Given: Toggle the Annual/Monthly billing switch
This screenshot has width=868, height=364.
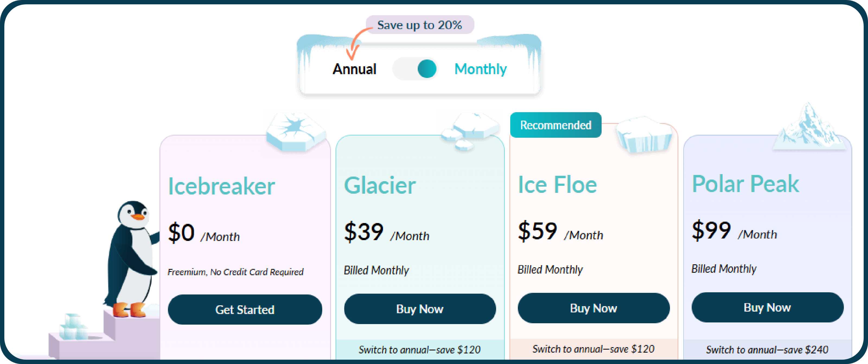Looking at the screenshot, I should click(x=416, y=69).
